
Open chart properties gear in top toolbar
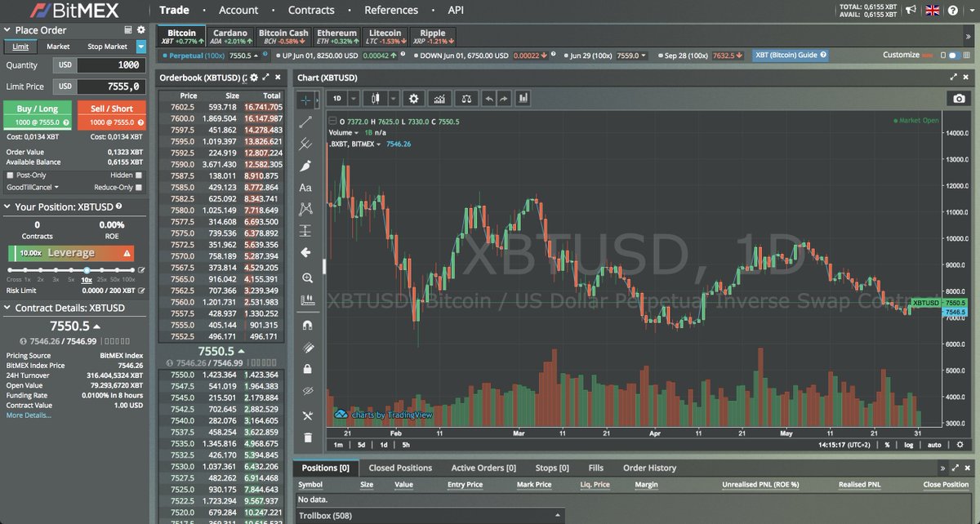tap(414, 98)
